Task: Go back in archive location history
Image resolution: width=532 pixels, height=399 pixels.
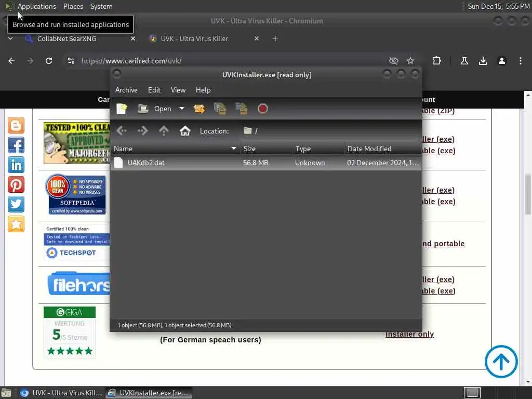Action: [x=122, y=130]
